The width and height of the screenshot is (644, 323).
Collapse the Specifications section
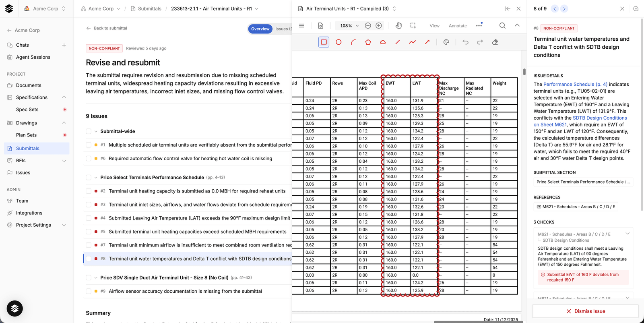click(64, 97)
